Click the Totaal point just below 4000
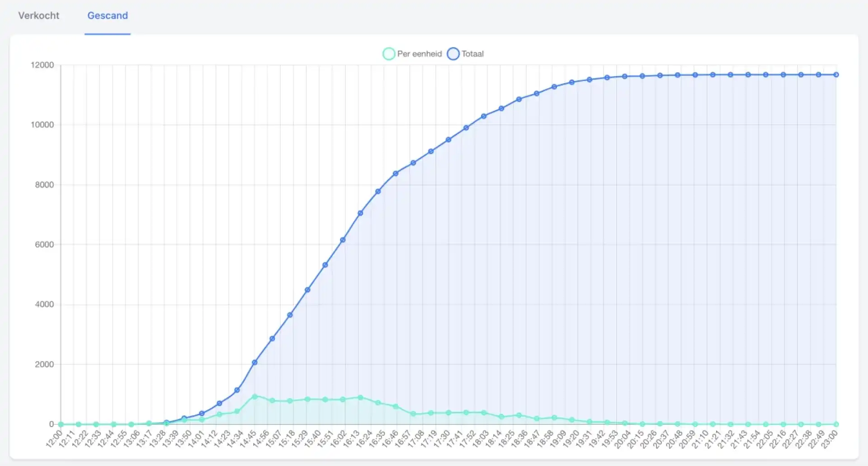868x466 pixels. pyautogui.click(x=290, y=315)
